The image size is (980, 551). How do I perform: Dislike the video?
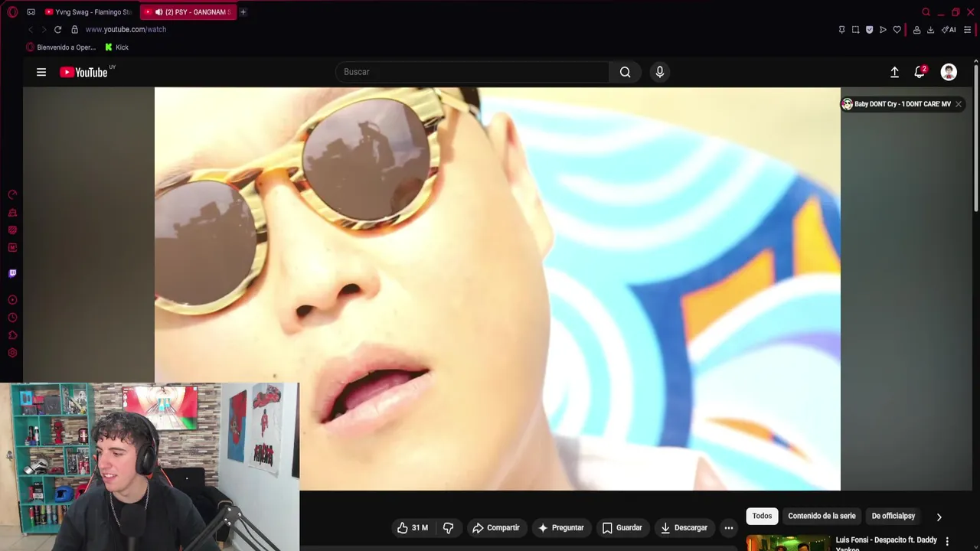point(449,528)
